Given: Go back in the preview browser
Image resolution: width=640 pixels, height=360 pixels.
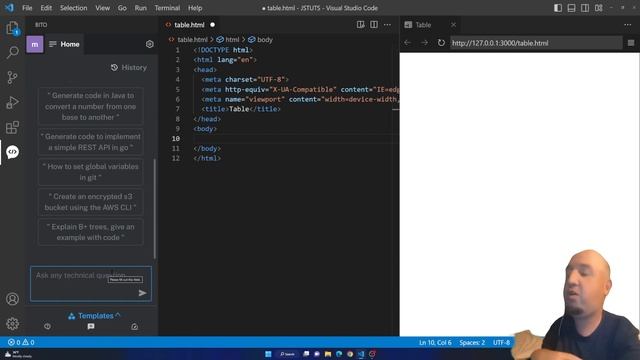Looking at the screenshot, I should pos(407,42).
